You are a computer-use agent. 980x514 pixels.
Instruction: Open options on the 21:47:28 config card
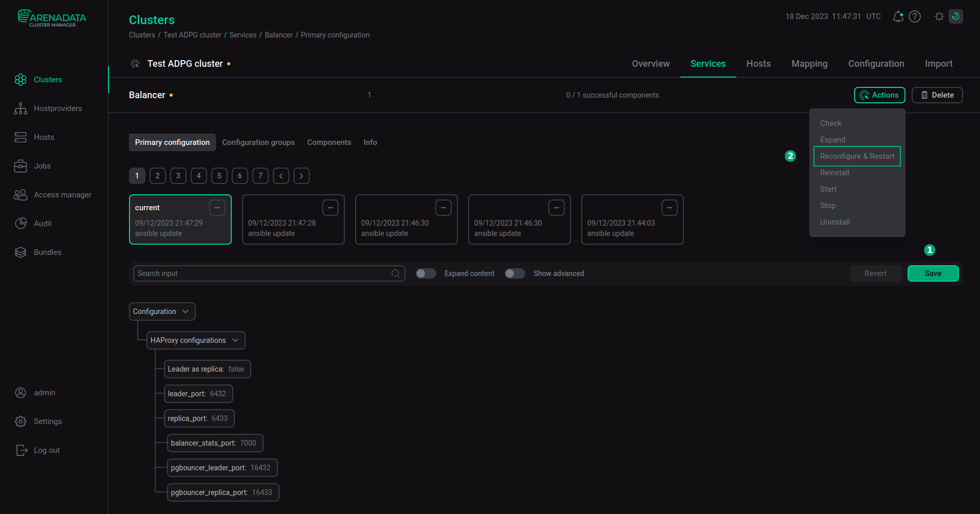coord(330,208)
